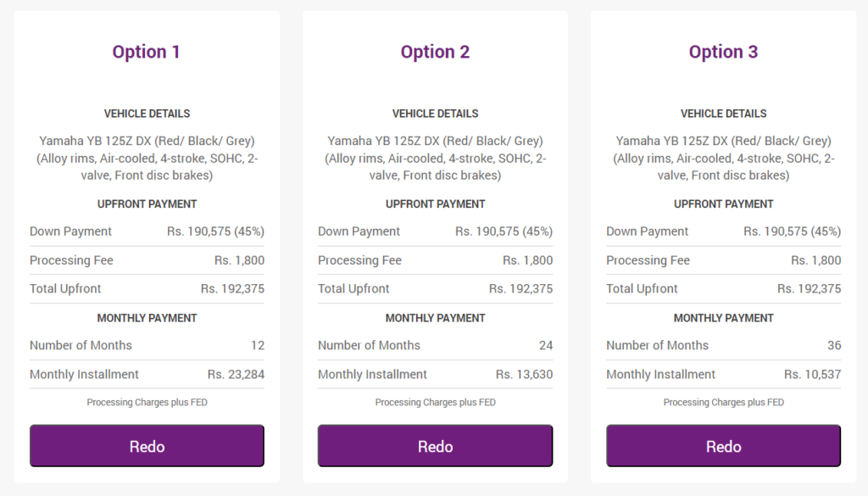The image size is (868, 496).
Task: Select the Option 1 heading
Action: pos(146,52)
